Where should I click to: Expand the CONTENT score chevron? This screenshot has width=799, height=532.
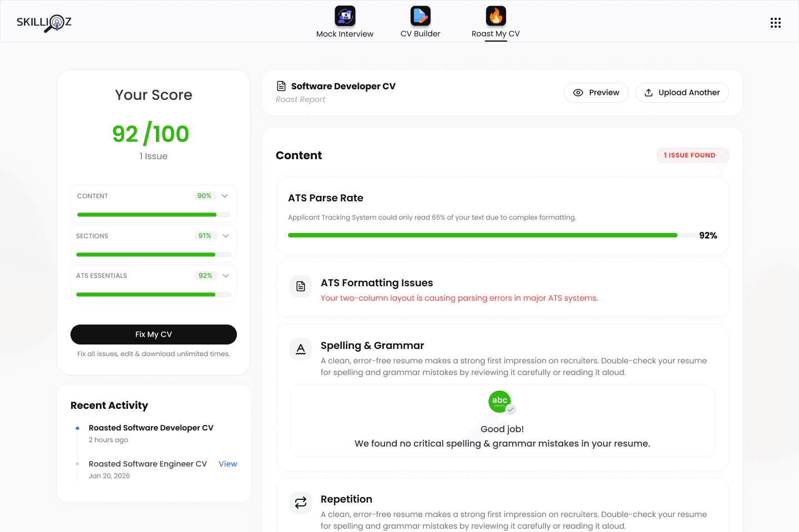tap(225, 196)
